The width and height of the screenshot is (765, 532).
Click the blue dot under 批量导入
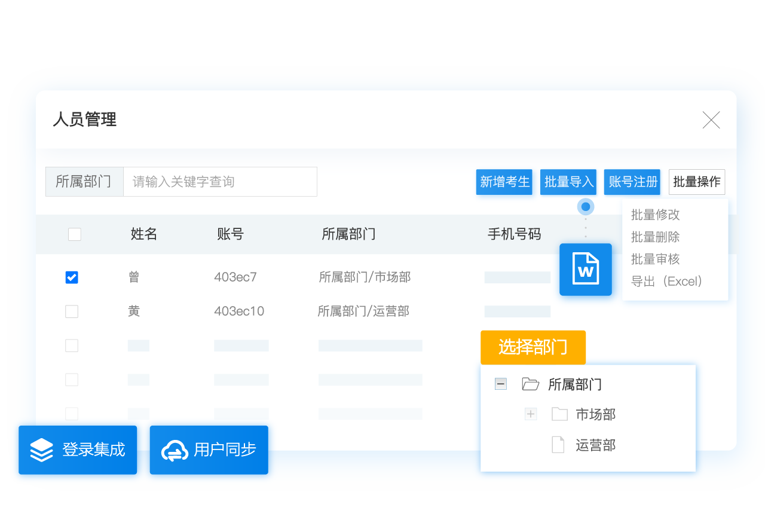586,207
